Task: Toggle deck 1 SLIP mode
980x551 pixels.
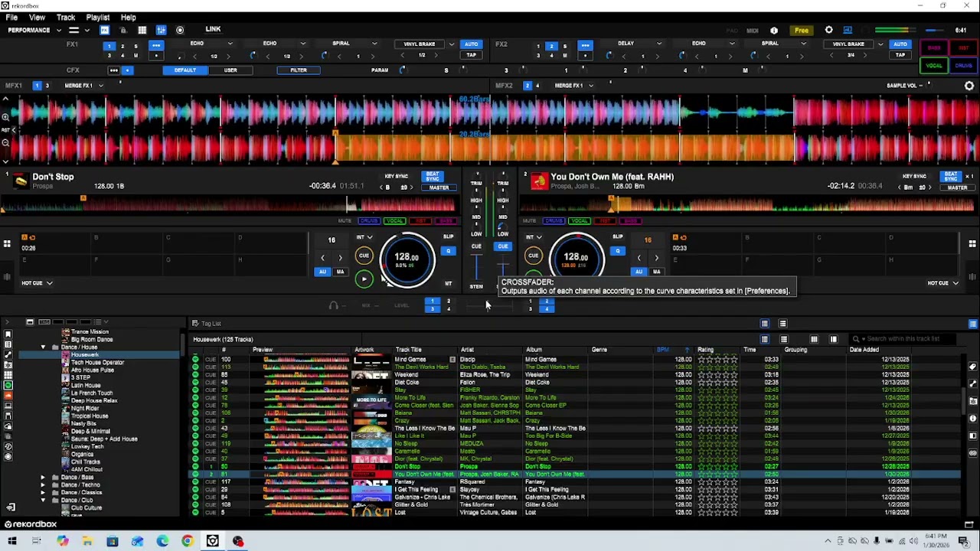Action: click(448, 236)
